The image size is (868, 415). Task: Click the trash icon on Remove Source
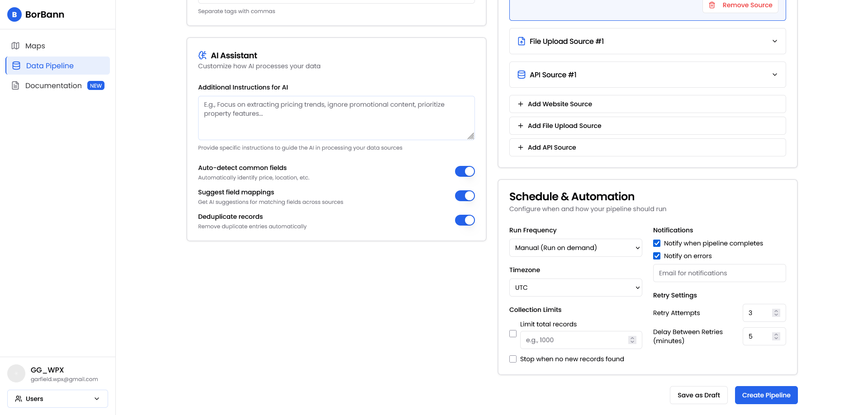pyautogui.click(x=712, y=5)
